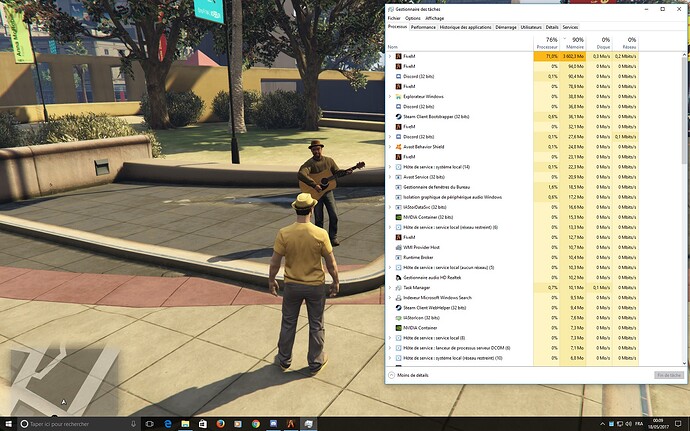Select Hôte de service : service local (aucun réseau) row
This screenshot has width=690, height=431.
coord(512,268)
